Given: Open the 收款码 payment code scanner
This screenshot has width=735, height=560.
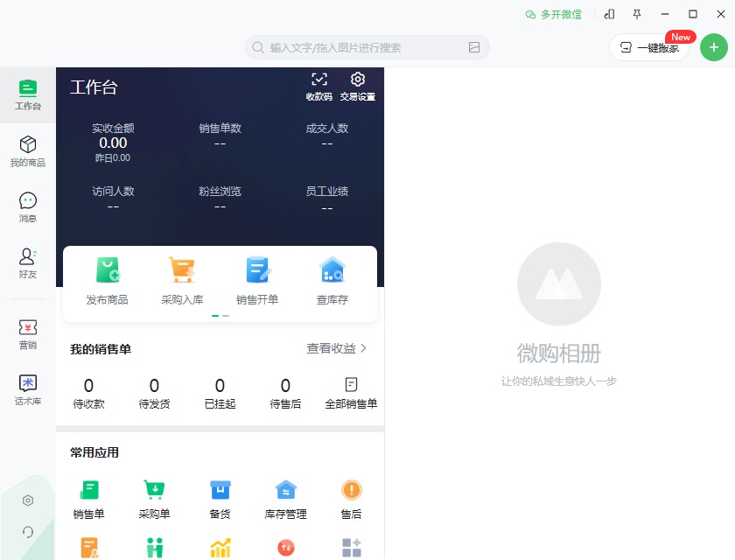Looking at the screenshot, I should point(319,87).
